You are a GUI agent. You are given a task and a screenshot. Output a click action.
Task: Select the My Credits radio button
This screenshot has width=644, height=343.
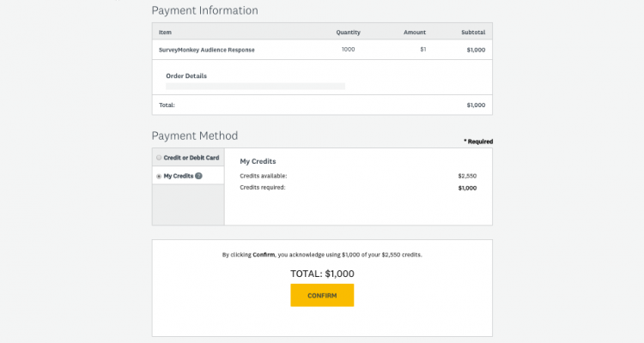159,176
